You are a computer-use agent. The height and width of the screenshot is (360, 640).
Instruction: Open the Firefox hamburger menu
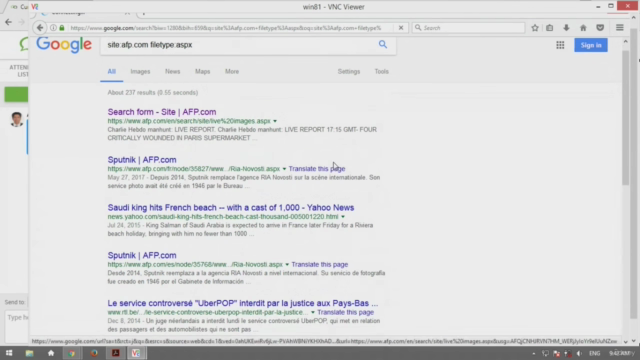pos(620,28)
